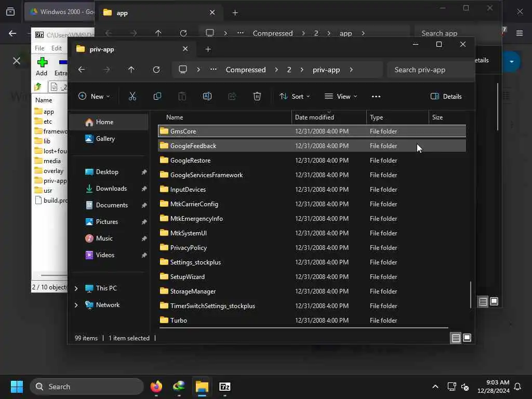
Task: Open the Edit menu in 7-Zip
Action: click(56, 48)
